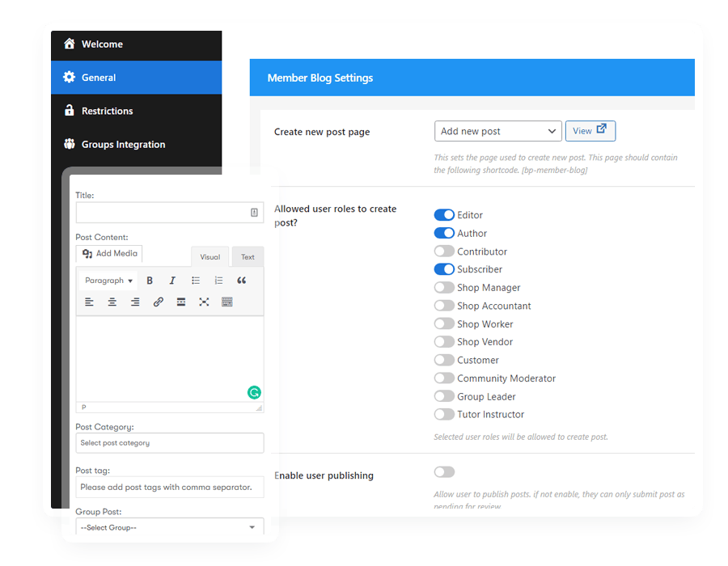Image resolution: width=728 pixels, height=566 pixels.
Task: Insert Read More tag
Action: pyautogui.click(x=181, y=302)
